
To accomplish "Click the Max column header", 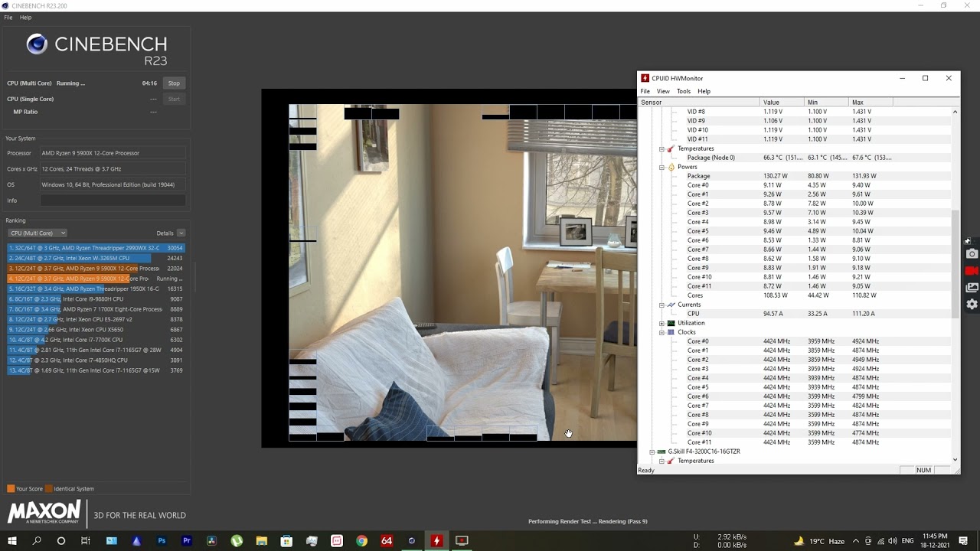I will tap(871, 103).
